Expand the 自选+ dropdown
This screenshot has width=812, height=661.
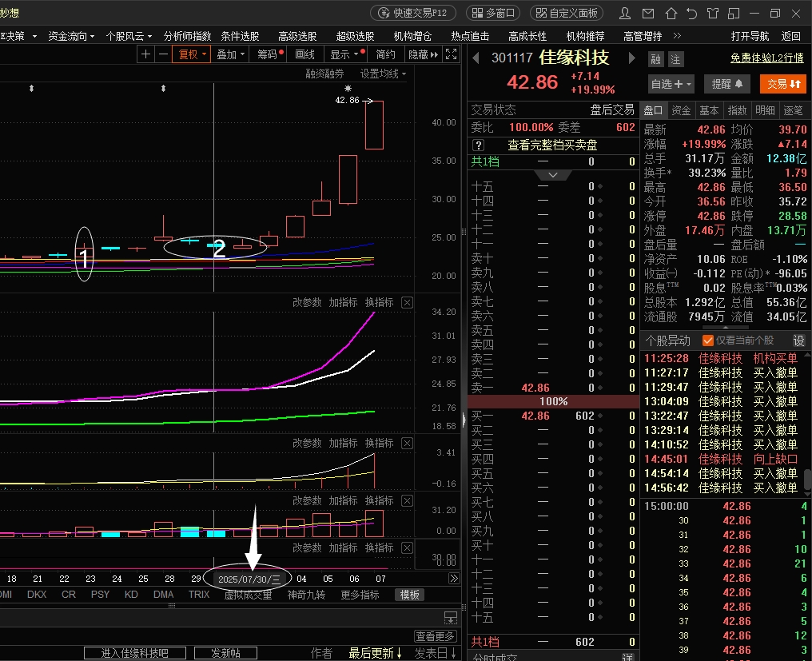tap(671, 84)
